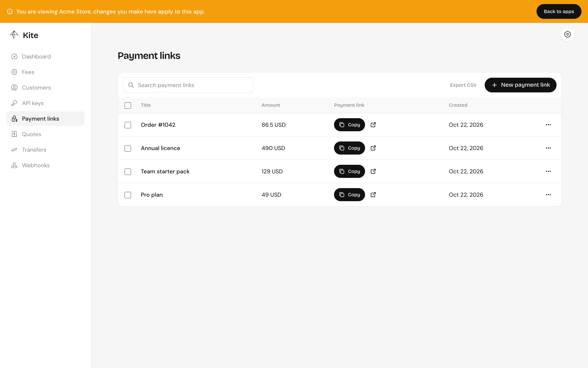This screenshot has height=368, width=588.
Task: Check the Annual licence row checkbox
Action: 128,148
